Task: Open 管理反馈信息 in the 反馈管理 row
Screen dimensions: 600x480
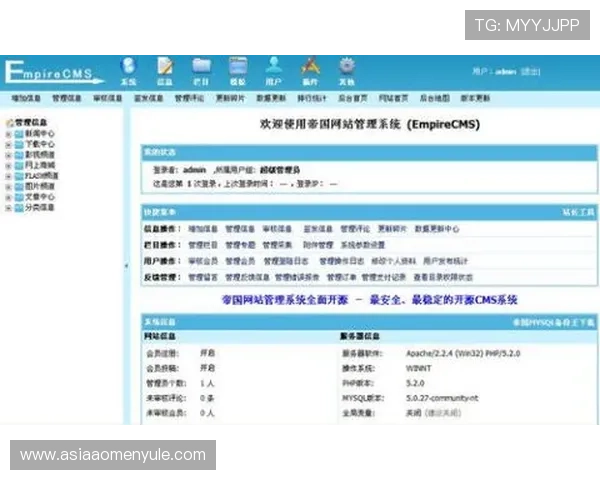Action: point(247,277)
